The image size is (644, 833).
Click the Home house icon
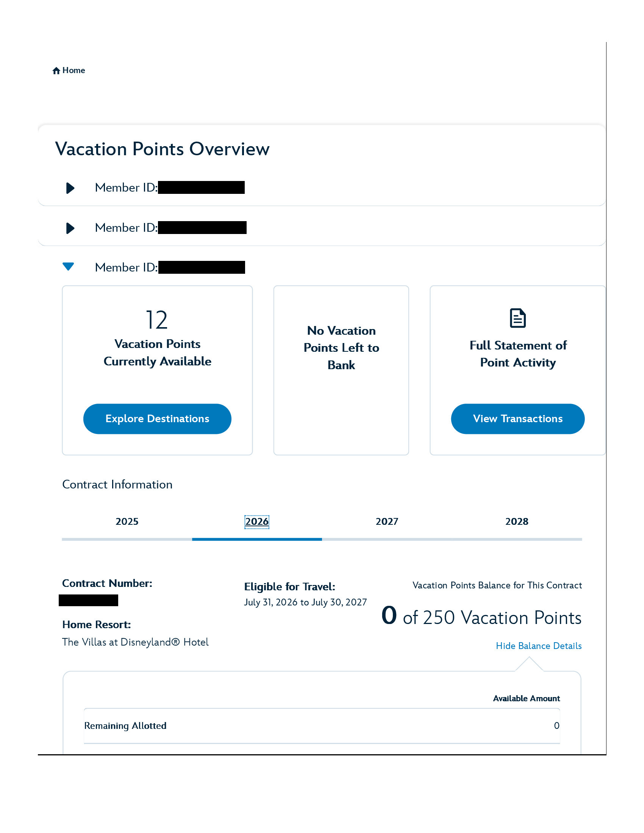click(56, 70)
